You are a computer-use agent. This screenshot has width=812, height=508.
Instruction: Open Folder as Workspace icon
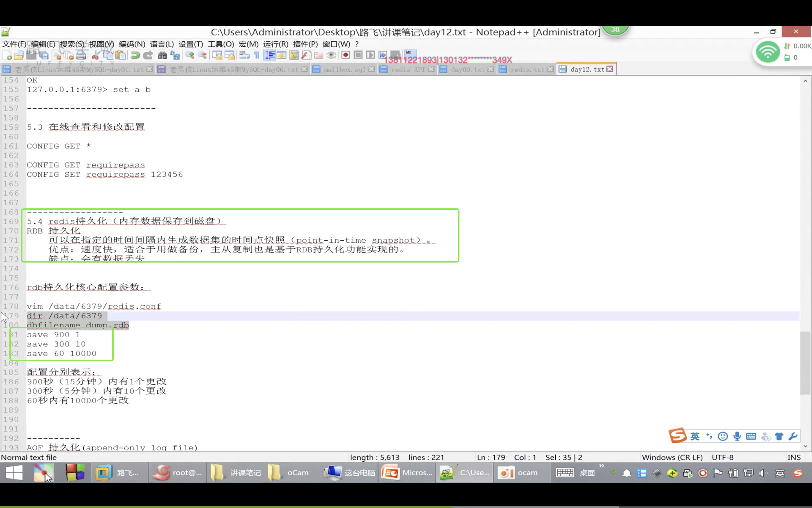(319, 55)
